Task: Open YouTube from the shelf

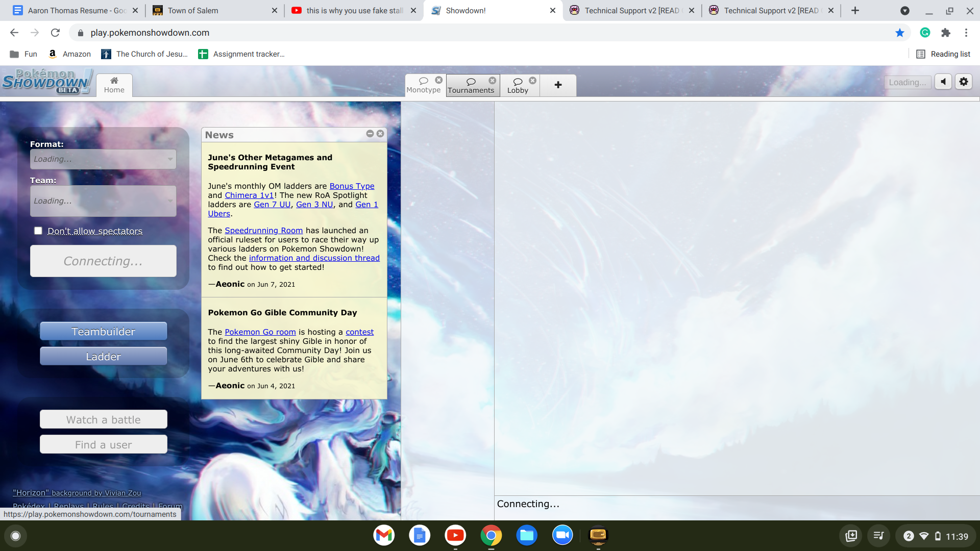Action: click(x=455, y=535)
